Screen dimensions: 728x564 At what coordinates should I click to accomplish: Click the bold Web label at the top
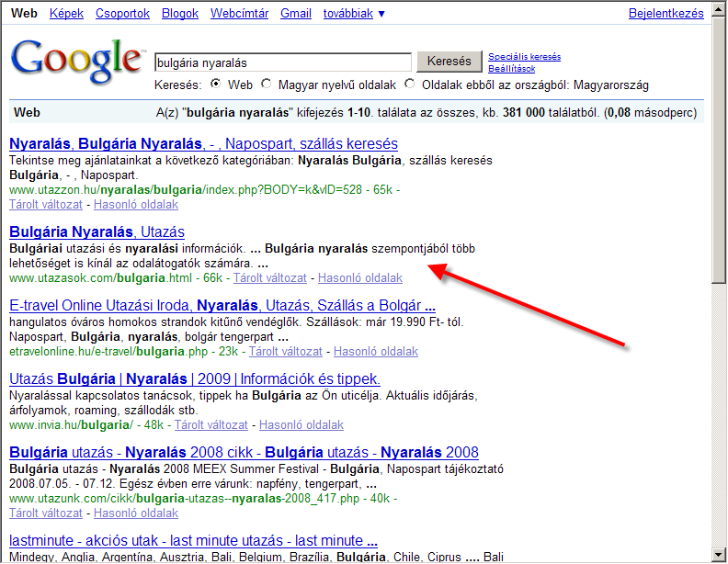pos(24,14)
